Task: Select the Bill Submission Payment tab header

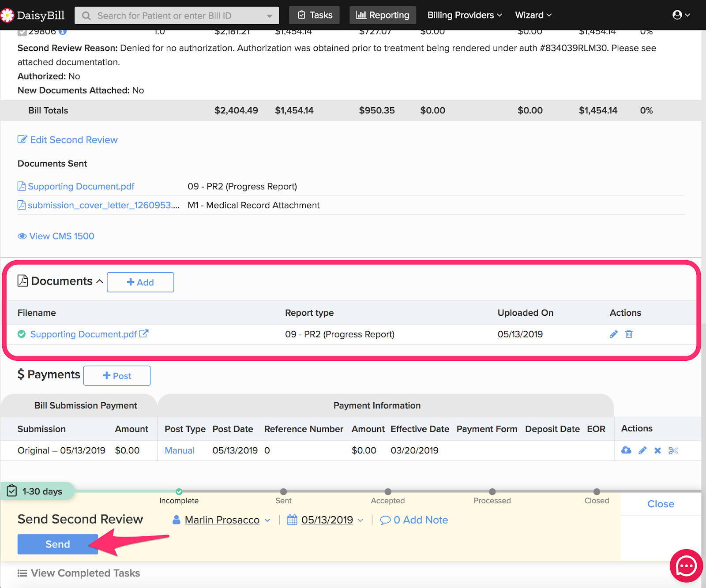Action: pyautogui.click(x=79, y=405)
